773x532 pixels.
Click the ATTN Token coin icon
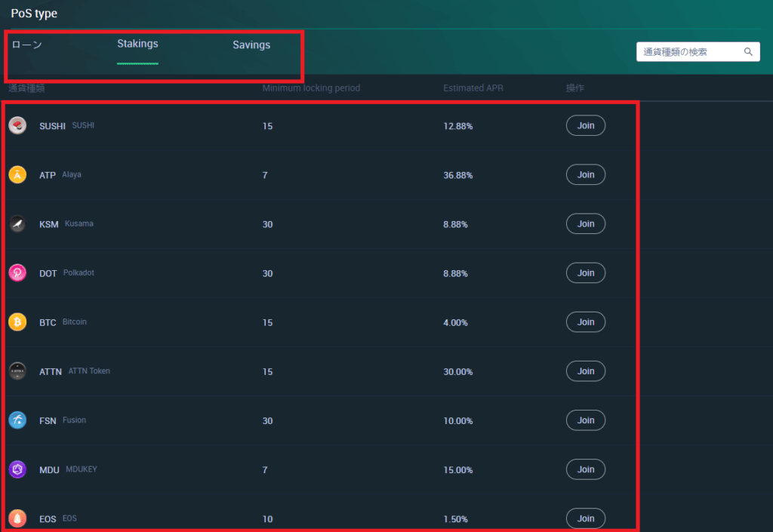[x=17, y=371]
